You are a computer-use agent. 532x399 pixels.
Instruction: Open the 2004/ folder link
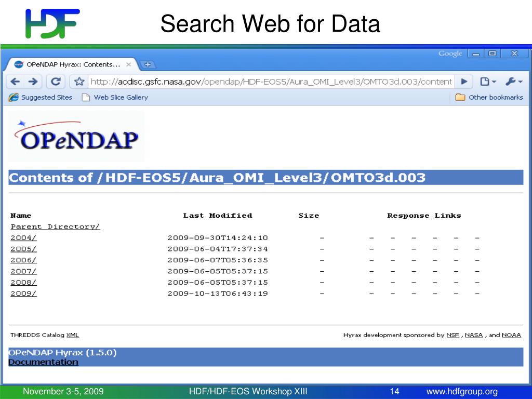pyautogui.click(x=23, y=238)
